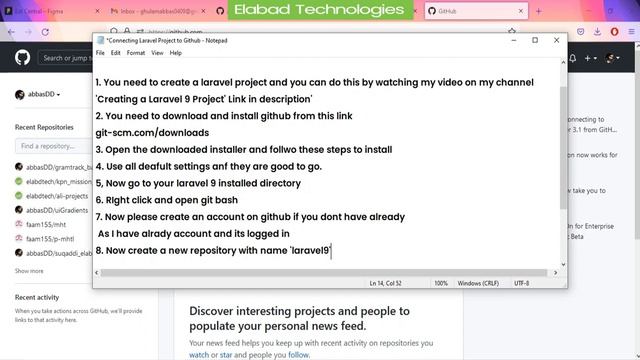Close the Notepad window
640x360 pixels.
tap(556, 40)
